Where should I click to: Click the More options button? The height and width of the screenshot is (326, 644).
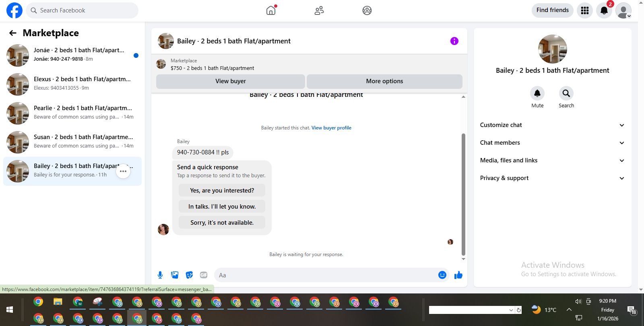tap(384, 81)
